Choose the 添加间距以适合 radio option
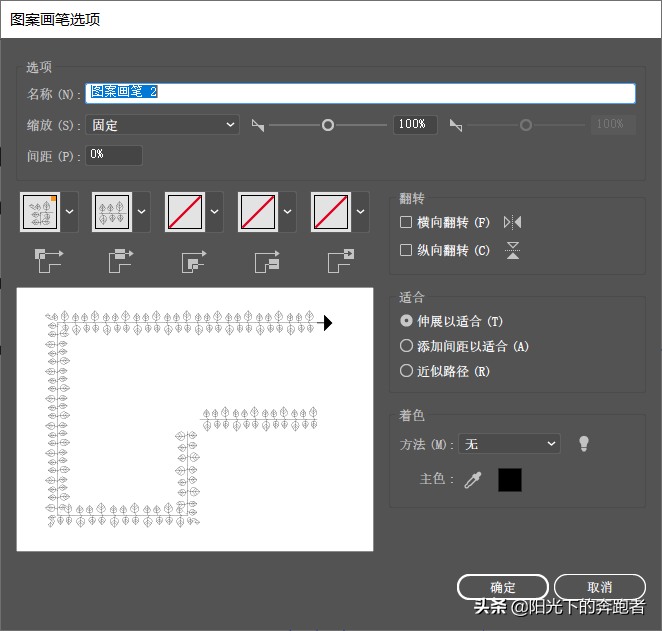Screen dimensions: 662x631 point(406,346)
